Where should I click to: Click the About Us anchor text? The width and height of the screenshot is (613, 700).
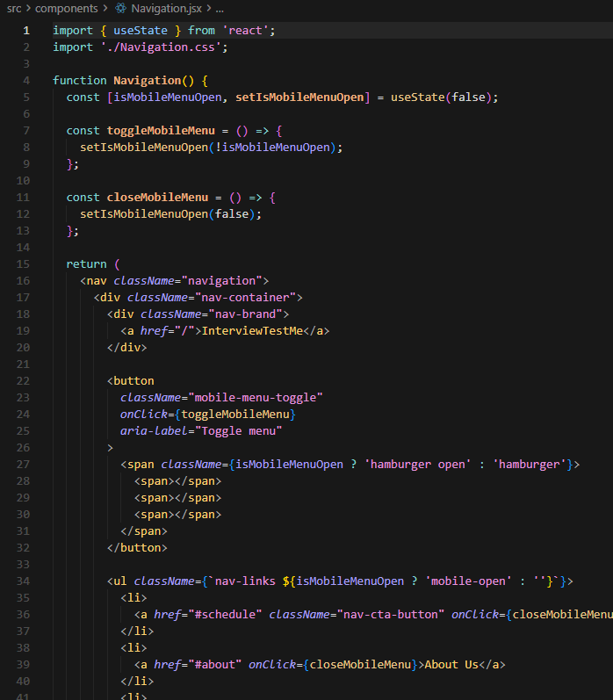451,665
